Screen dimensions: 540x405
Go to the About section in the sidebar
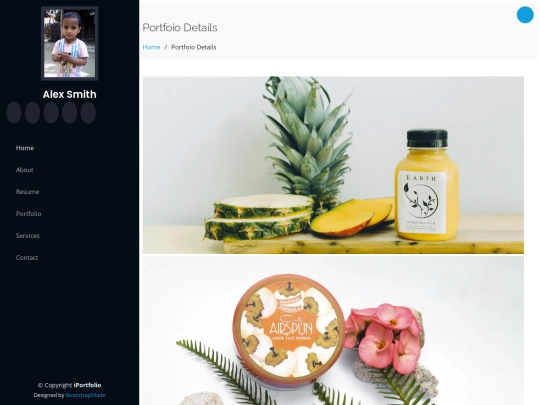click(x=24, y=170)
